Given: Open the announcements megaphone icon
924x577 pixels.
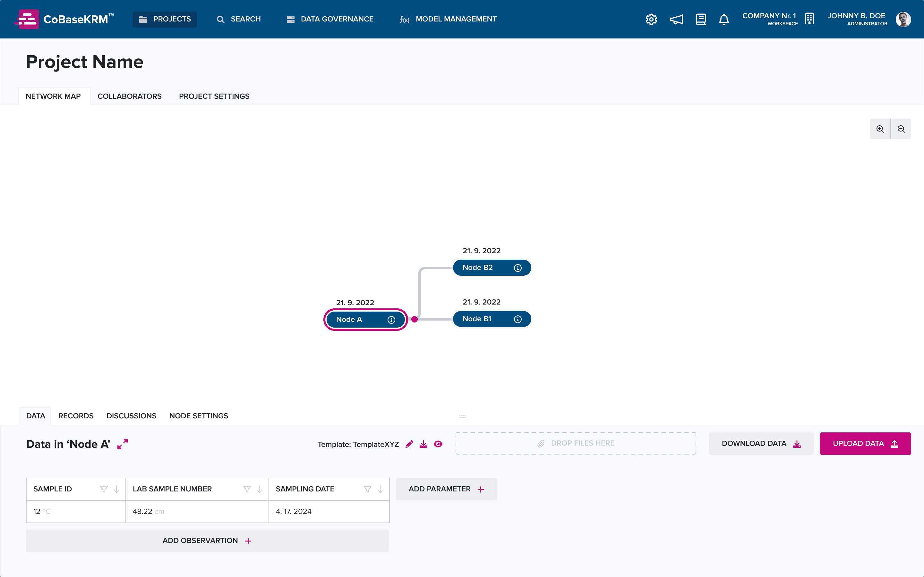Looking at the screenshot, I should [676, 19].
